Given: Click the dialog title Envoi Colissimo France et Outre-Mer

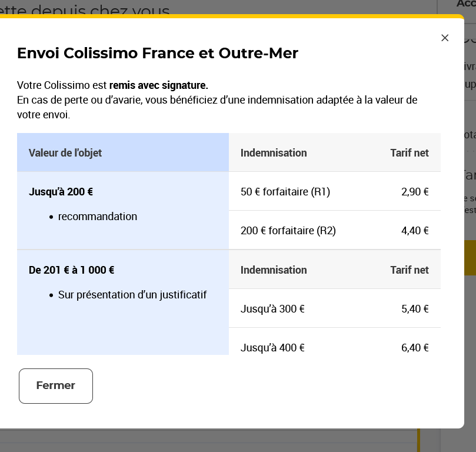Looking at the screenshot, I should (158, 53).
